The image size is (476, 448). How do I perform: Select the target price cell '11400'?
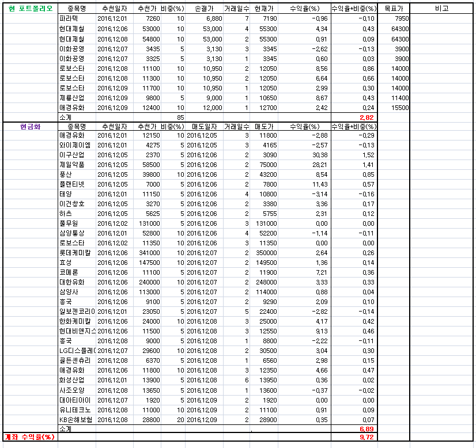pos(400,98)
